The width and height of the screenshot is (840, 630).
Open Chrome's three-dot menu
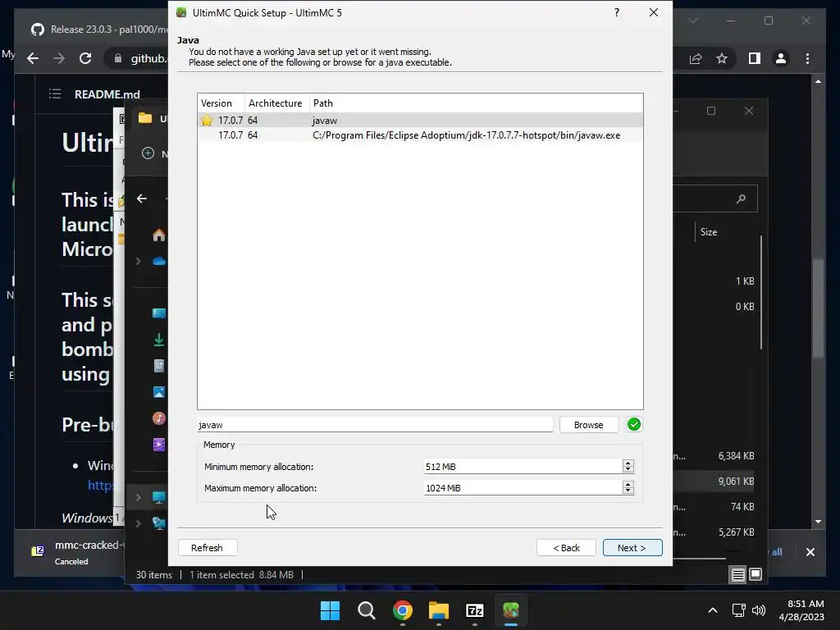point(807,58)
